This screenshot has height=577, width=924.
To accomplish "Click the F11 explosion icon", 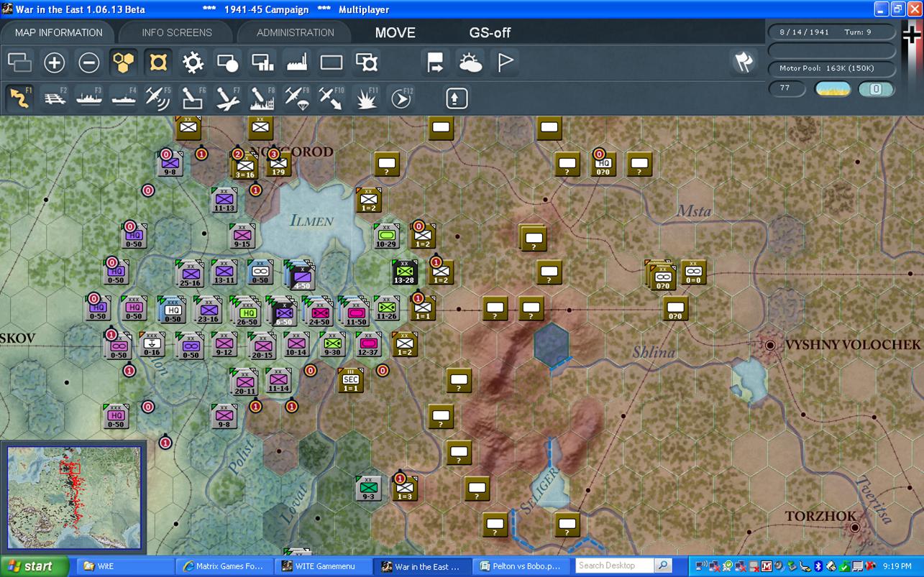I will (x=367, y=98).
